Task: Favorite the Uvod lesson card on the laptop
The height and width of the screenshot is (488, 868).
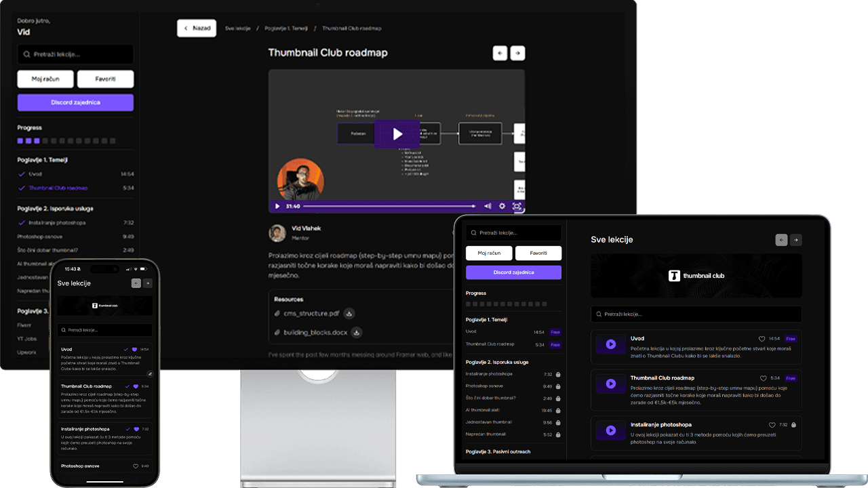Action: [762, 339]
